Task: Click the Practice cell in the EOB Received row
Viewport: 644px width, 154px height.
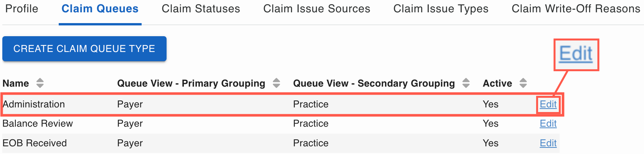Action: [310, 143]
